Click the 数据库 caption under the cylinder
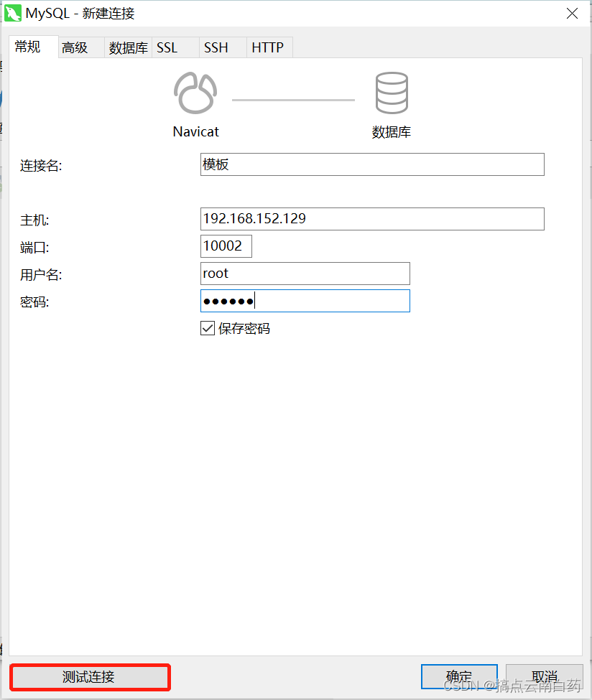This screenshot has width=592, height=700. [392, 131]
